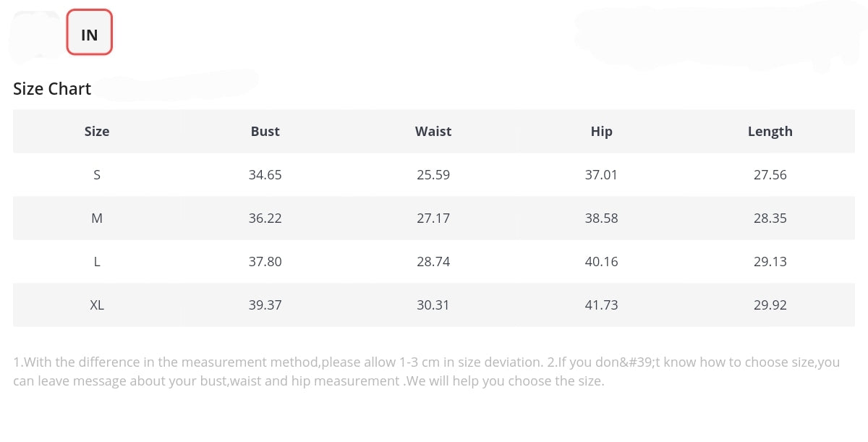Click the M length value 28.35
Viewport: 868px width, 442px height.
click(770, 218)
